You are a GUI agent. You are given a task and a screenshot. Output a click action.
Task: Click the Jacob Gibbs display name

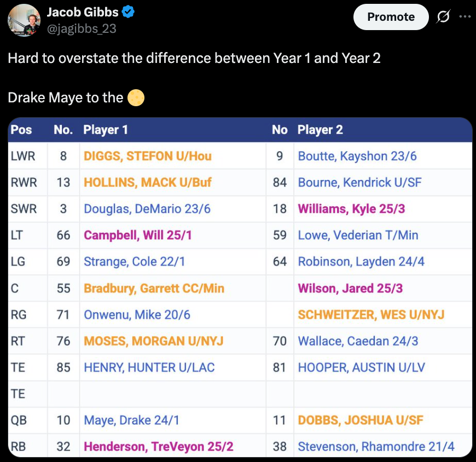pyautogui.click(x=83, y=12)
